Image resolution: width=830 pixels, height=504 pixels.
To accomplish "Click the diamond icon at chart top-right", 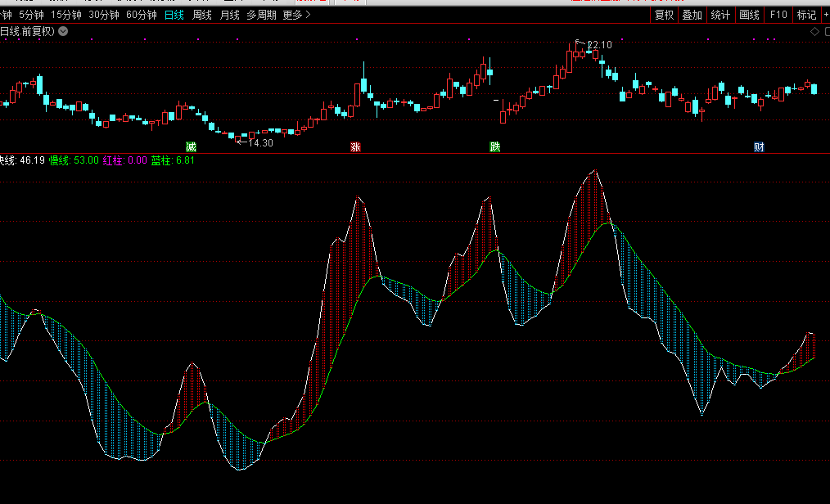I will (814, 32).
